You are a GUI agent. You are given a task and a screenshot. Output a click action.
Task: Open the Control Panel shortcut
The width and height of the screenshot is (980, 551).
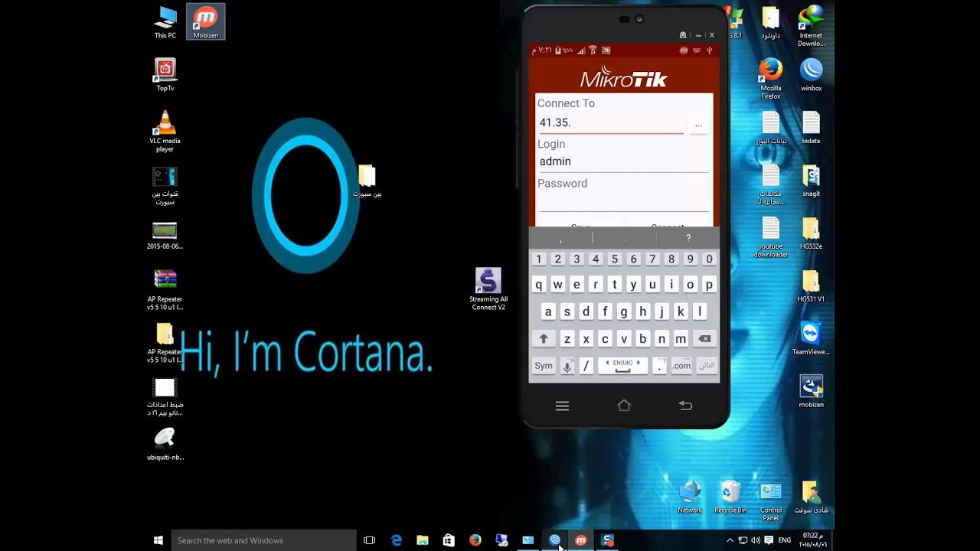771,501
